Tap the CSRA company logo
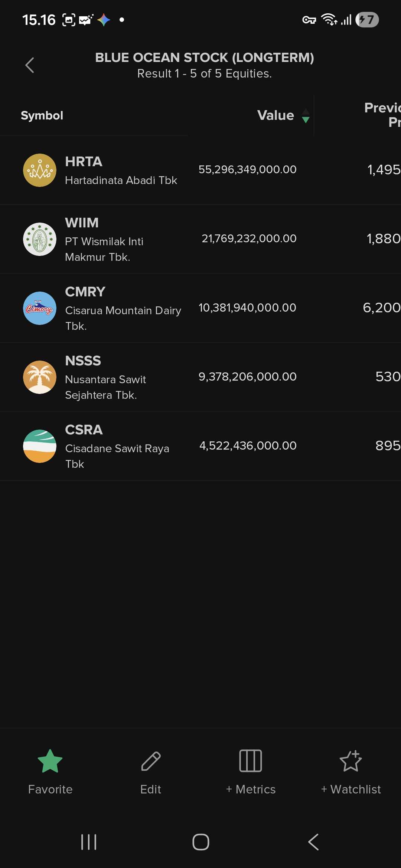 pyautogui.click(x=40, y=446)
